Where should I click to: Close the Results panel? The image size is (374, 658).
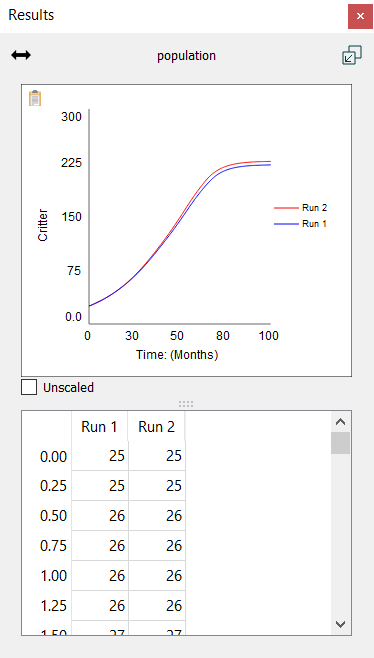click(x=360, y=16)
